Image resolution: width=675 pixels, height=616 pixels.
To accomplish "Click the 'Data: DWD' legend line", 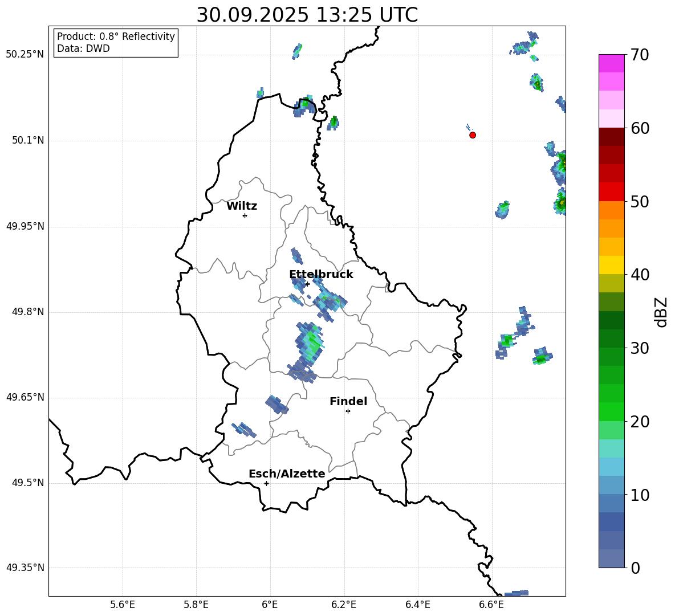I will coord(83,48).
